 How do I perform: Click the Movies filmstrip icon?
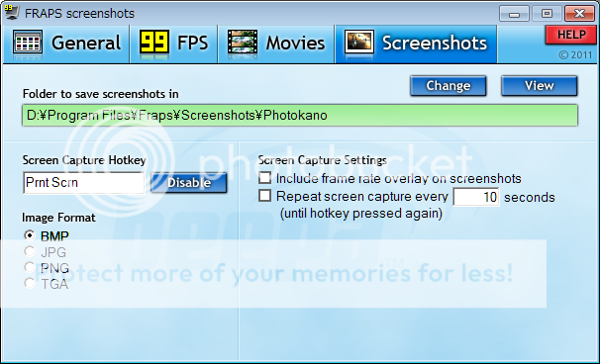(243, 43)
